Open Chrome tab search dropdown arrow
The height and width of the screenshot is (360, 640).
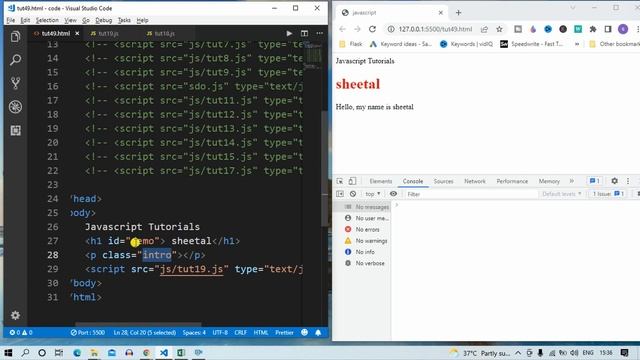(x=573, y=8)
